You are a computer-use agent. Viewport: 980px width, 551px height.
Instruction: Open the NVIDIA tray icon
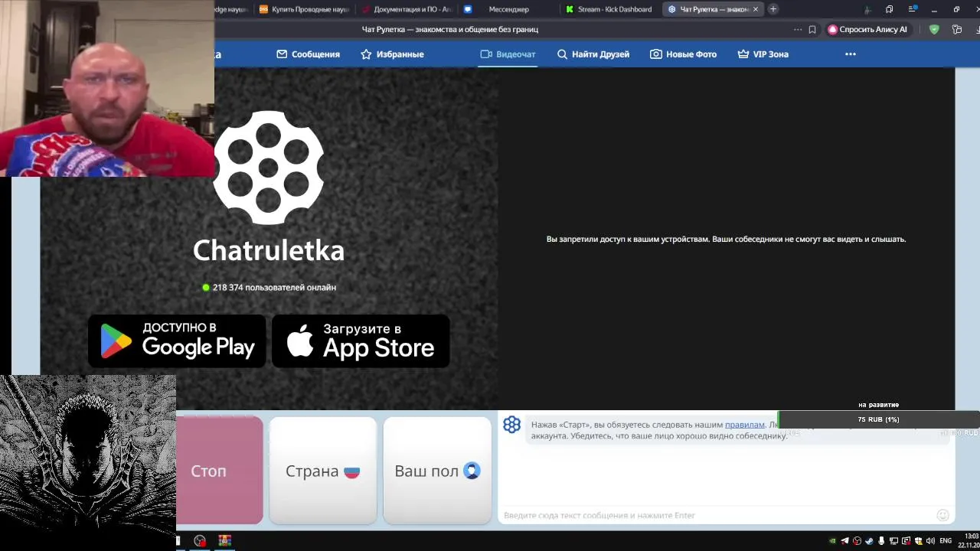pos(832,541)
